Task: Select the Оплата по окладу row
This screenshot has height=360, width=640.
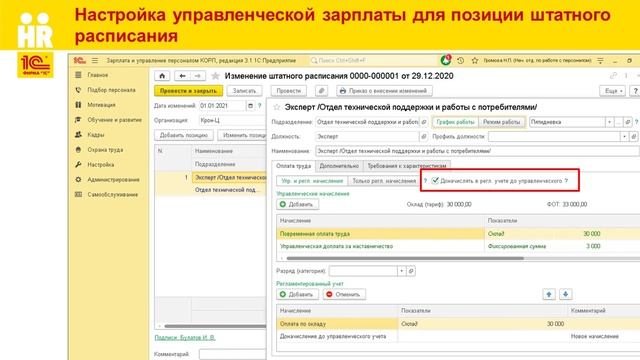Action: point(458,324)
